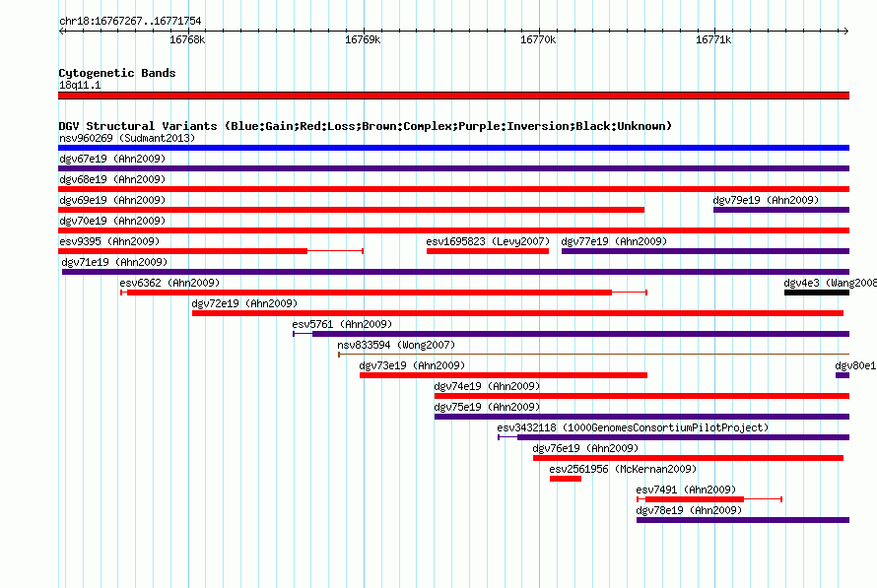877x588 pixels.
Task: Select the purple dgv77e19 inversion bar
Action: pyautogui.click(x=706, y=251)
